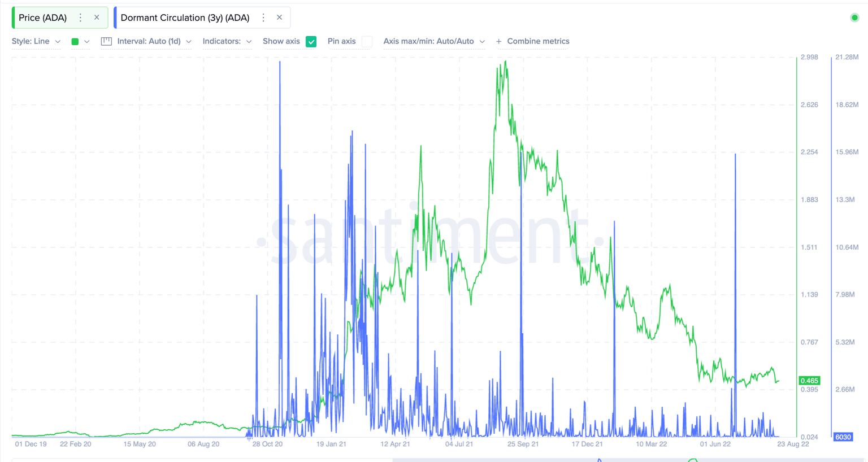Open the Axis max/min Auto/Auto dropdown

coord(434,41)
